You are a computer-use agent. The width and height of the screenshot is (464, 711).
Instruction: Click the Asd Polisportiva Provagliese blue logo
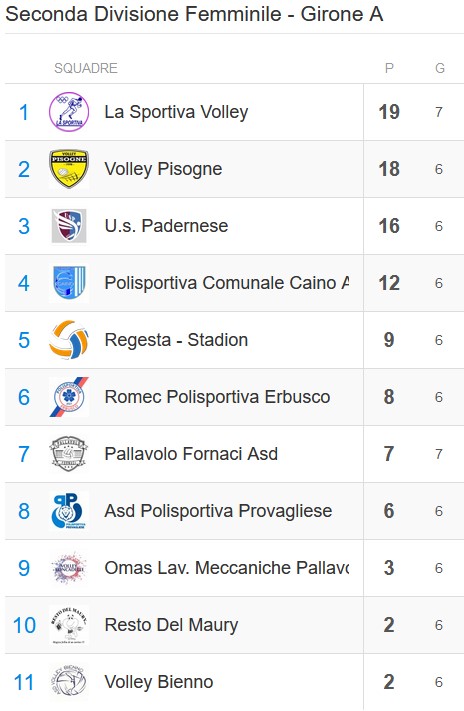click(x=69, y=511)
